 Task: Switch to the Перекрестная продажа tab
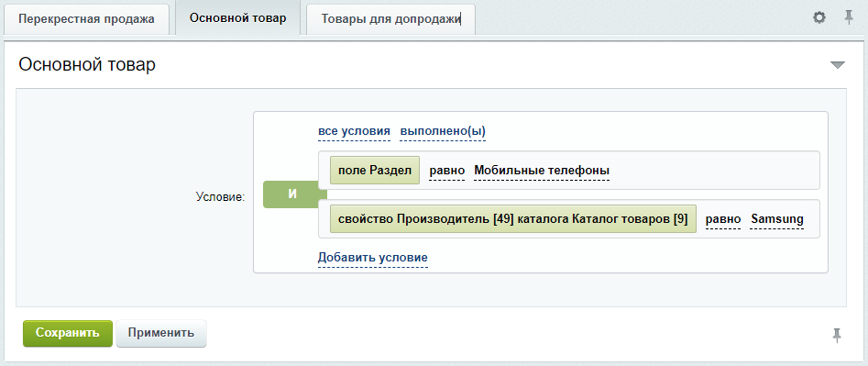pyautogui.click(x=86, y=19)
